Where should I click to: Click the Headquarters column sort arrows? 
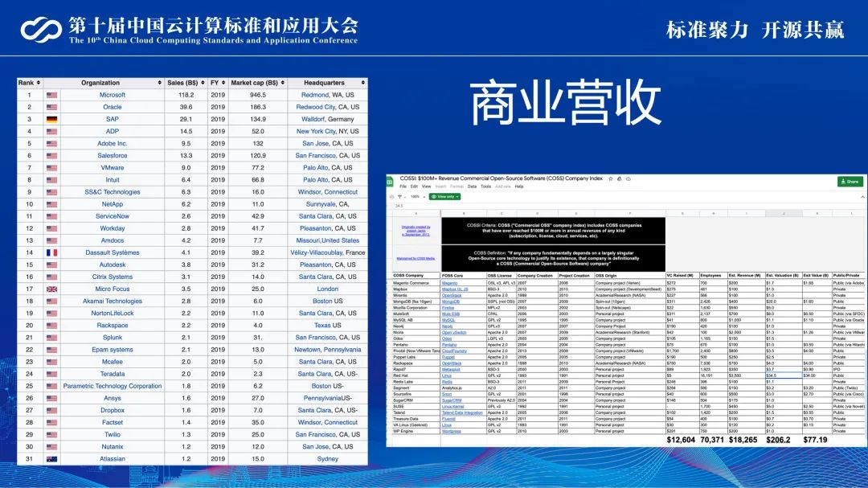pyautogui.click(x=363, y=83)
